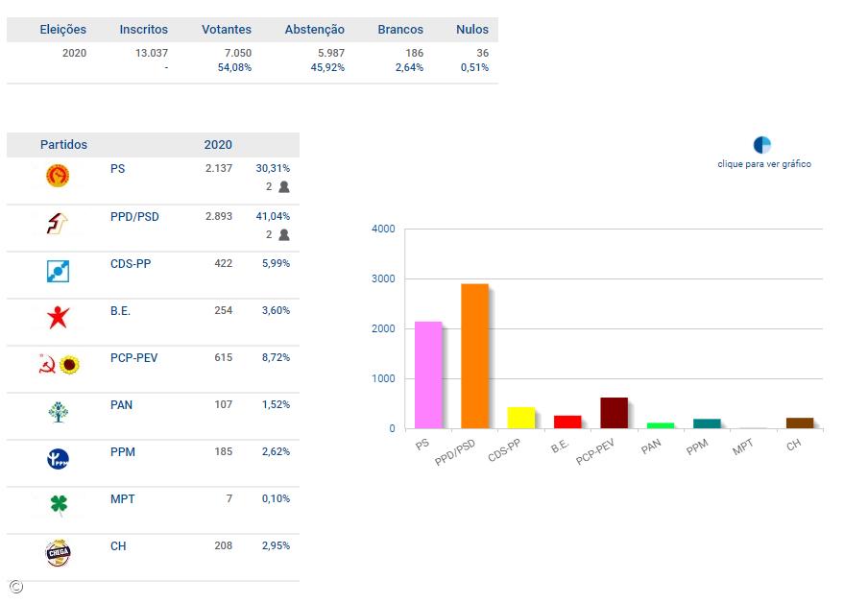Click the orange PPD/PSD bar in chart
The height and width of the screenshot is (604, 868).
[x=474, y=356]
